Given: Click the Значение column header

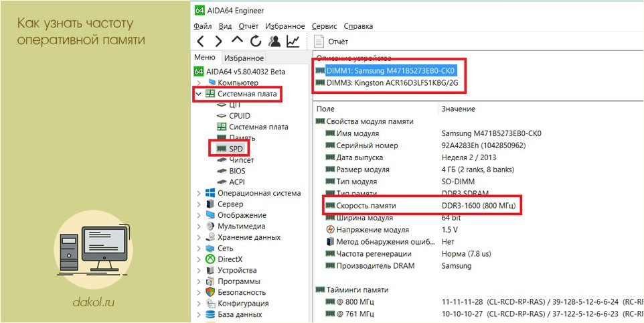Looking at the screenshot, I should (x=459, y=109).
